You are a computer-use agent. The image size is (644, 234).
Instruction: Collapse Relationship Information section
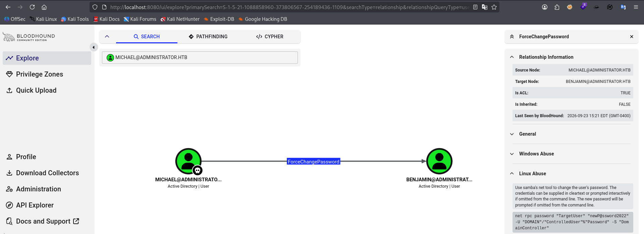click(x=512, y=57)
